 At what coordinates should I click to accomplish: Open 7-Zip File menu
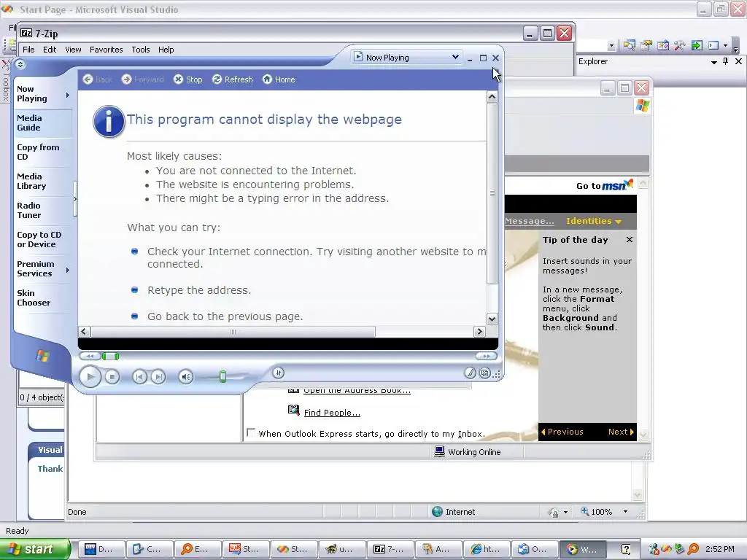click(28, 50)
